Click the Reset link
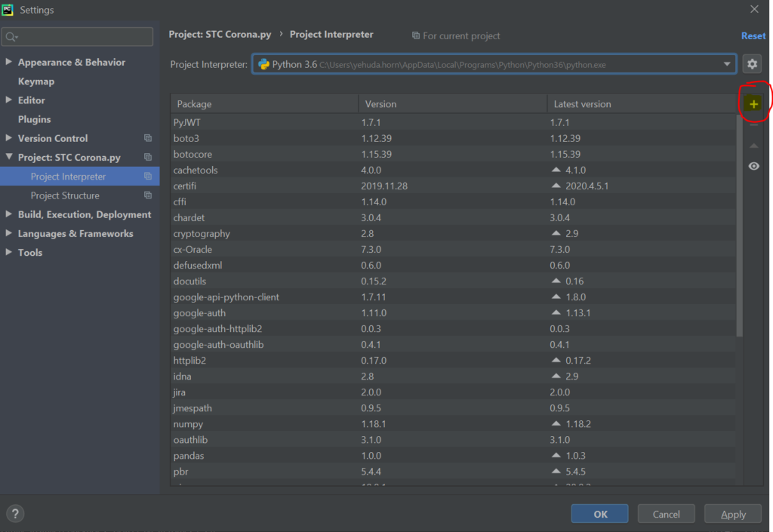Image resolution: width=773 pixels, height=532 pixels. tap(753, 35)
